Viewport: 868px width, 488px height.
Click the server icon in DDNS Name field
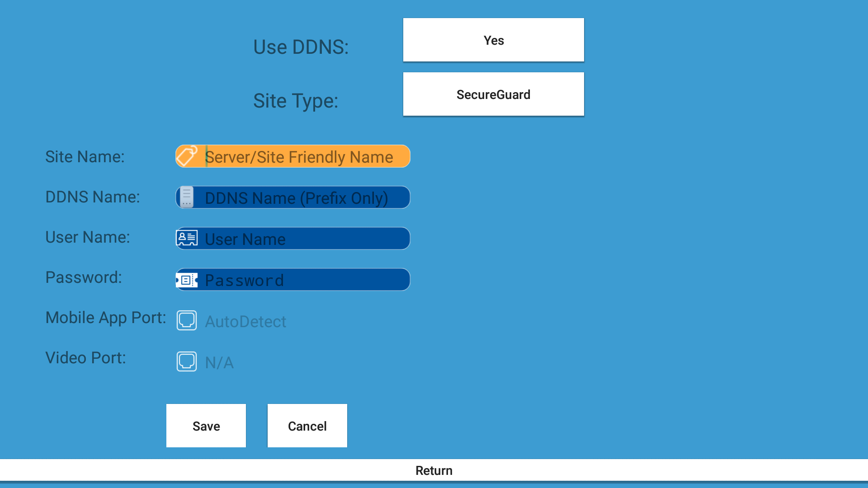(x=187, y=197)
